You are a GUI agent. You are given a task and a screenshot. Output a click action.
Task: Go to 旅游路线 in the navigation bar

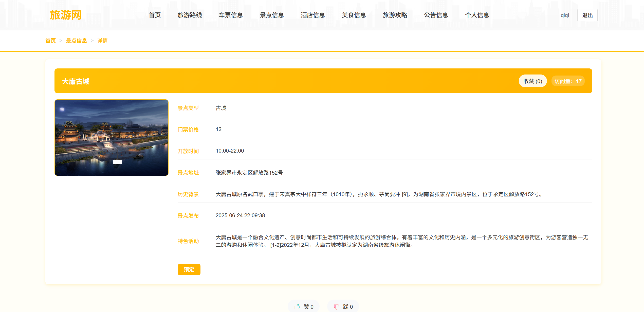click(x=190, y=15)
